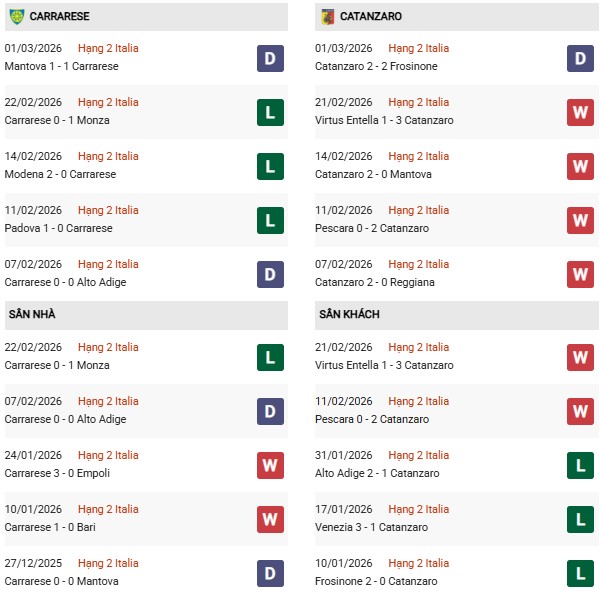Click win badge for Carrarese 3 - 0 Empoli

(270, 465)
